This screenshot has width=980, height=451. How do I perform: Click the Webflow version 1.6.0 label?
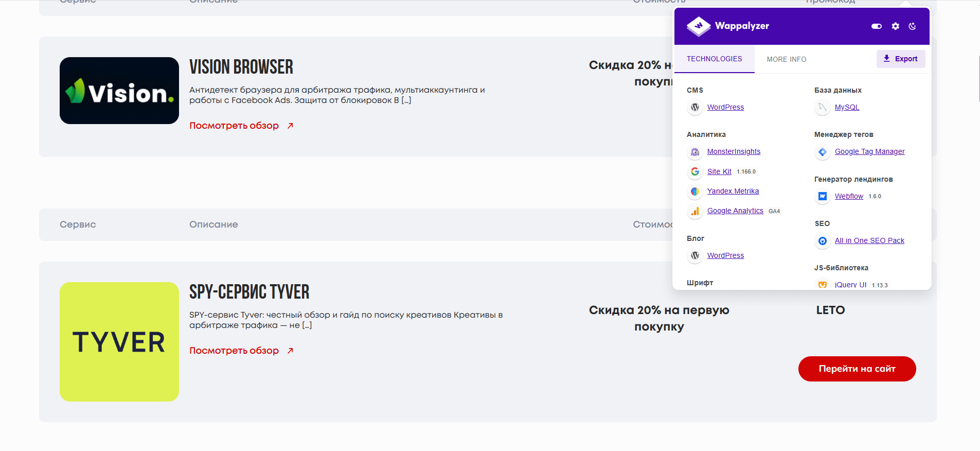pos(875,196)
